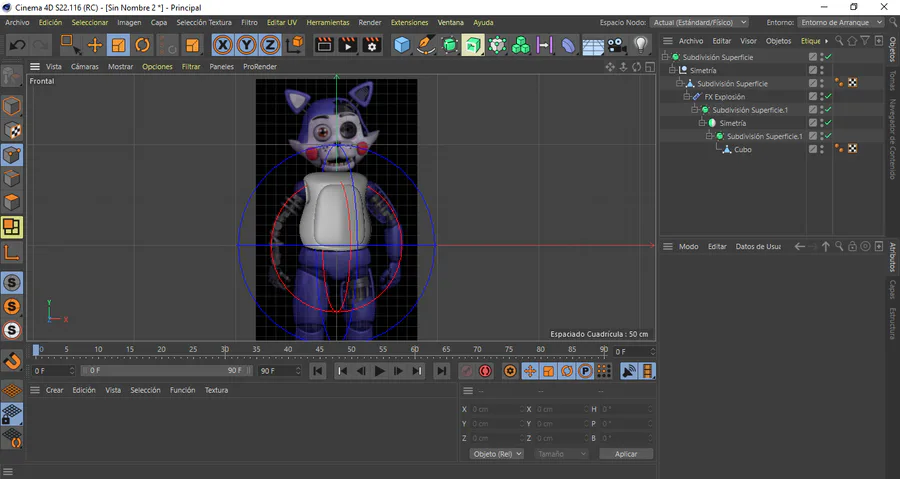Add a Cube primitive object
The width and height of the screenshot is (900, 479).
[x=402, y=45]
